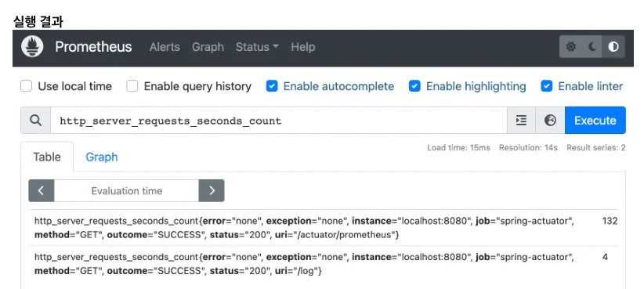Viewport: 644px width, 289px height.
Task: Select the browser-preferred contrast theme icon
Action: [613, 47]
